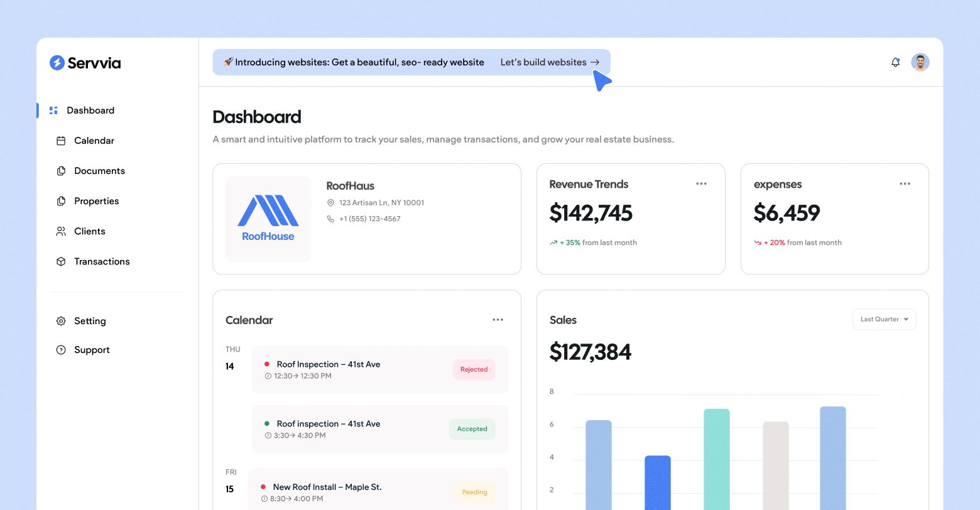The height and width of the screenshot is (510, 980).
Task: Click the Rejected status badge
Action: (474, 369)
